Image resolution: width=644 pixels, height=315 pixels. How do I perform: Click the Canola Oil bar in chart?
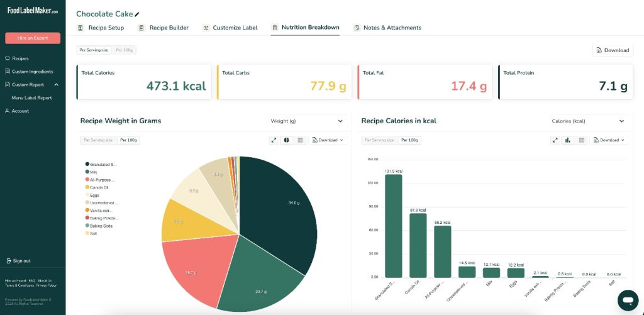coord(418,245)
